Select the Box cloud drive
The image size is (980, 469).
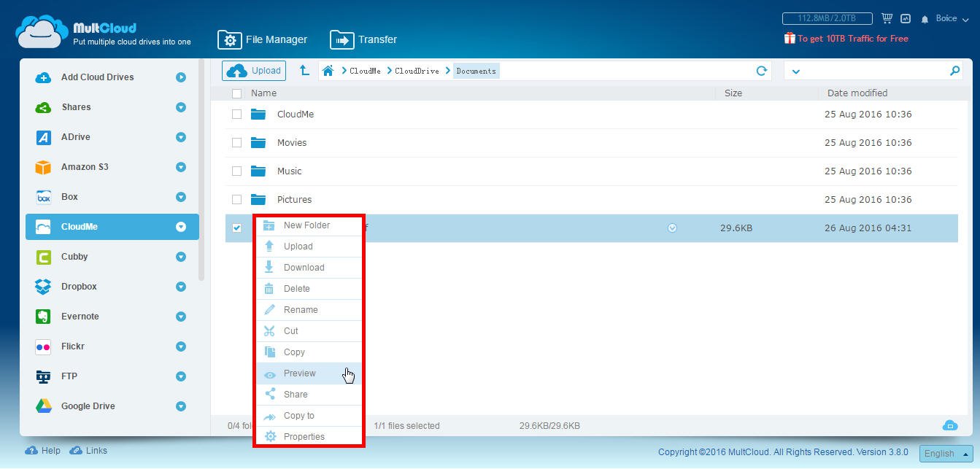pos(69,197)
